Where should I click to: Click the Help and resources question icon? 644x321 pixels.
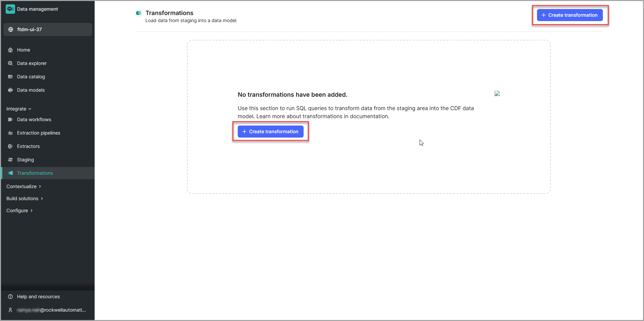click(10, 297)
